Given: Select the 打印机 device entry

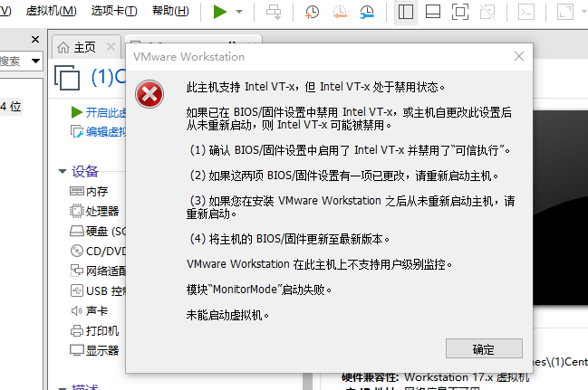Looking at the screenshot, I should tap(101, 330).
